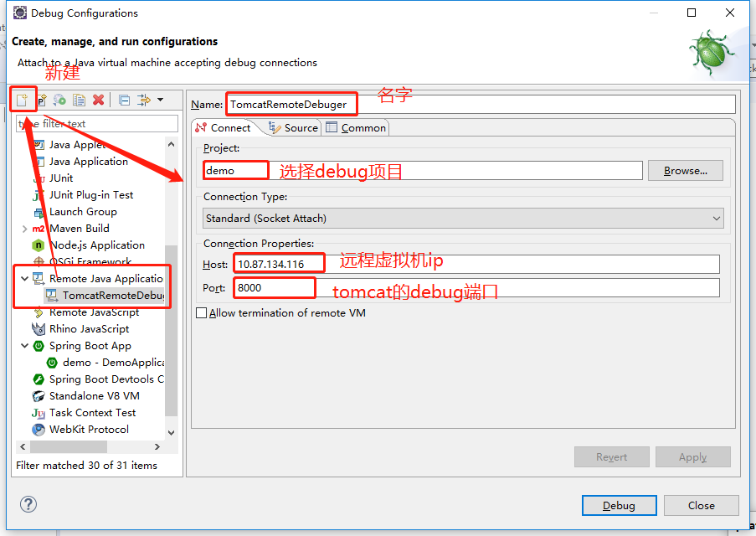This screenshot has height=536, width=756.
Task: Click the New launch configuration icon
Action: [22, 100]
